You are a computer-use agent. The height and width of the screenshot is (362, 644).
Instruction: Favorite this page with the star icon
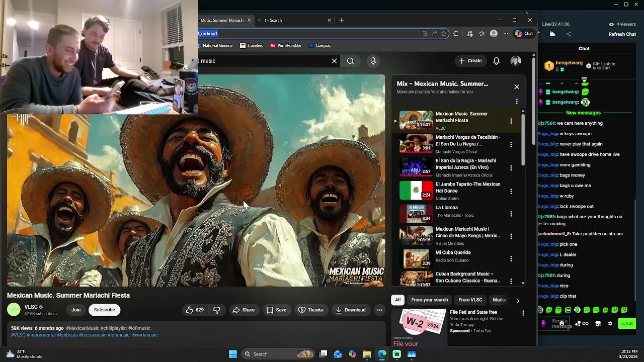pos(444,34)
